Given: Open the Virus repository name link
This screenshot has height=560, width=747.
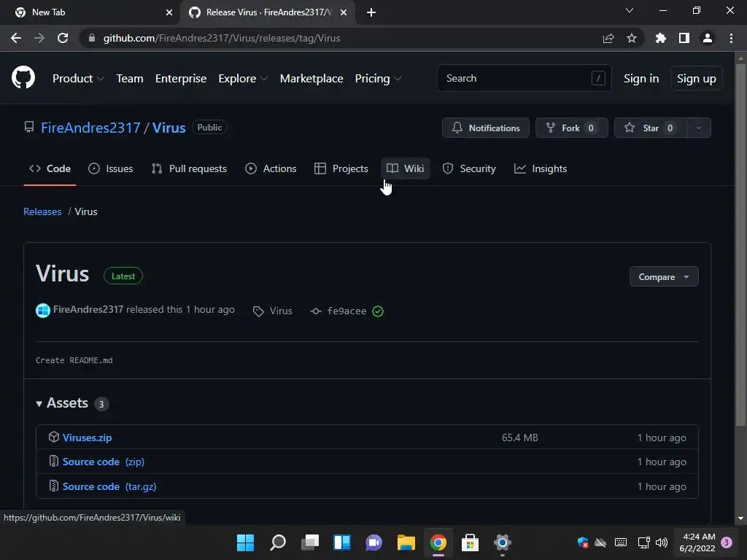Looking at the screenshot, I should pos(169,128).
